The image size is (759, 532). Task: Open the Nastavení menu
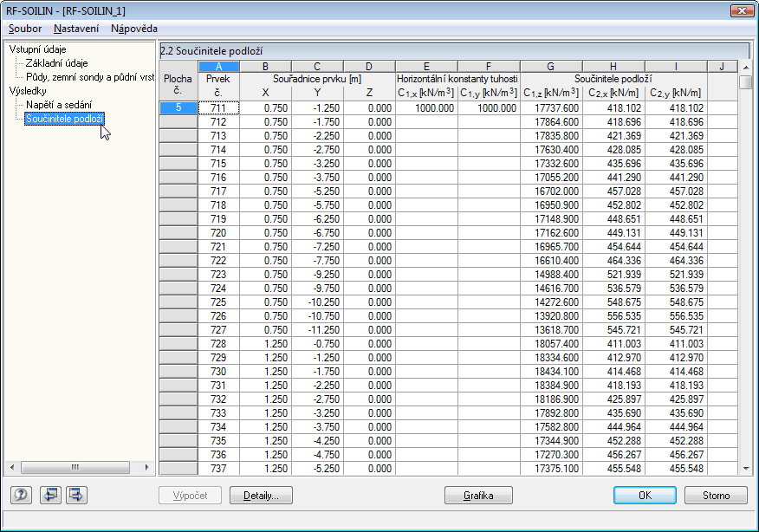(x=76, y=29)
